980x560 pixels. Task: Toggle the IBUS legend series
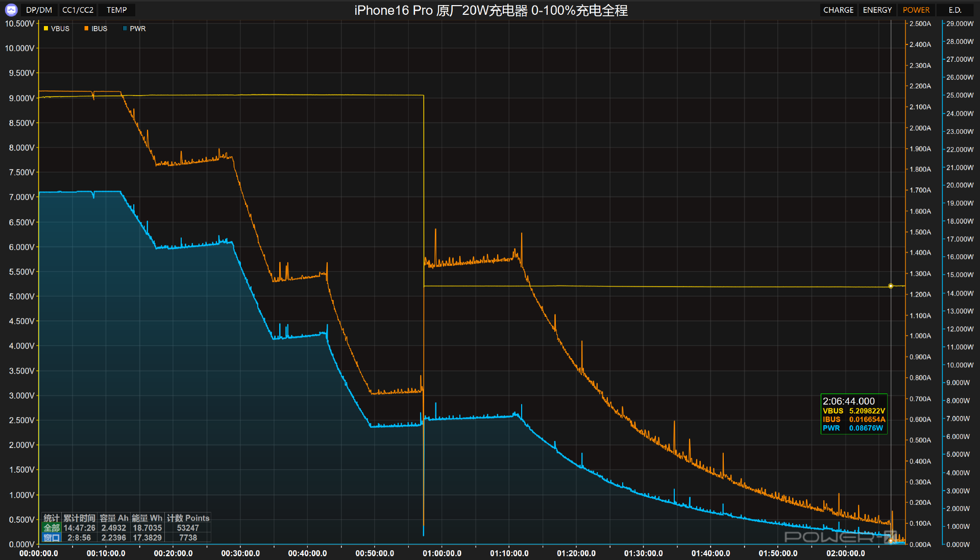pos(96,29)
